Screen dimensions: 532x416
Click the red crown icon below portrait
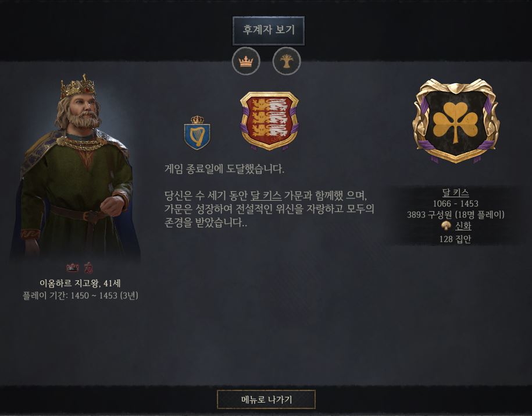tap(72, 268)
